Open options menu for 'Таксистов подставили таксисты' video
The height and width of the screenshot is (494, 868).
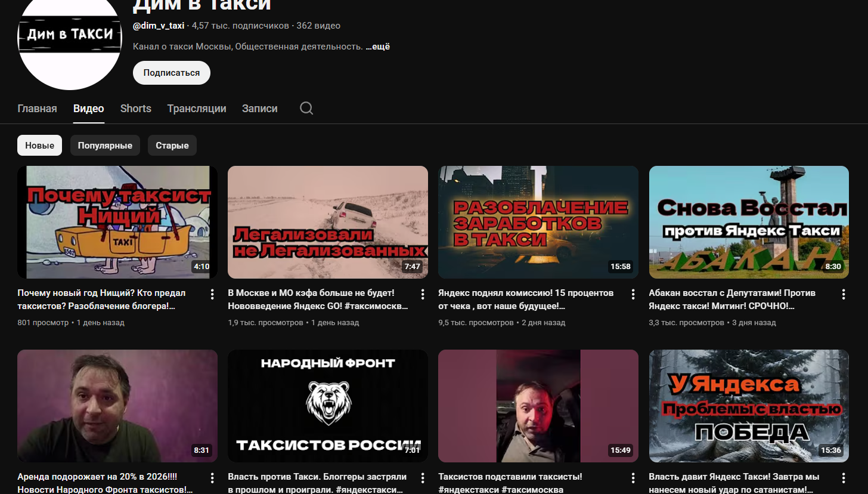(x=633, y=478)
